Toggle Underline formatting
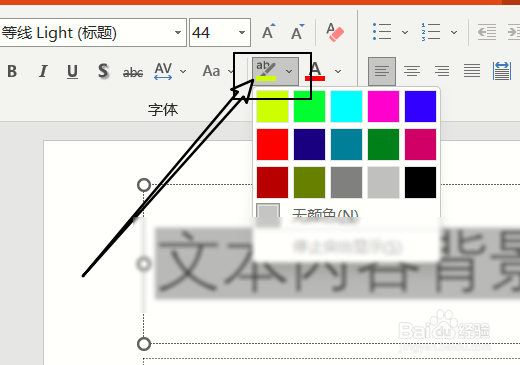The width and height of the screenshot is (520, 365). click(x=72, y=71)
